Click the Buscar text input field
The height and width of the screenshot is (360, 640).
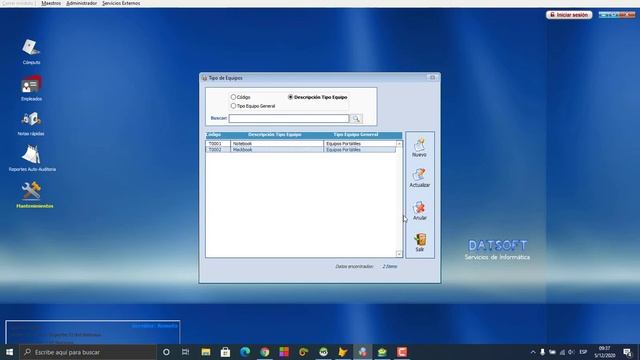(289, 118)
